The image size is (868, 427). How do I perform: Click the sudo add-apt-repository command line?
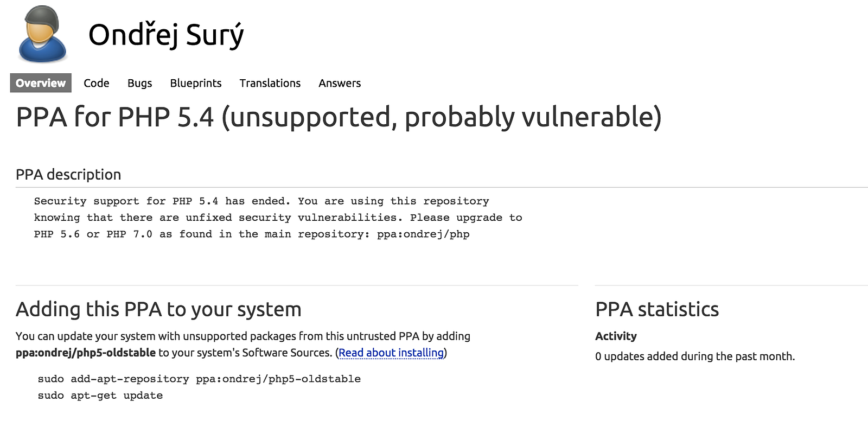point(199,379)
